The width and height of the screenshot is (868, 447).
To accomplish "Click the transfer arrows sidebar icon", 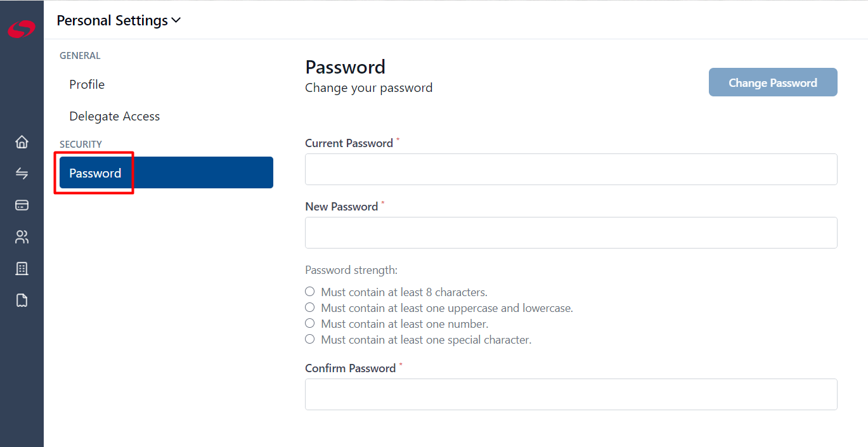I will point(22,173).
